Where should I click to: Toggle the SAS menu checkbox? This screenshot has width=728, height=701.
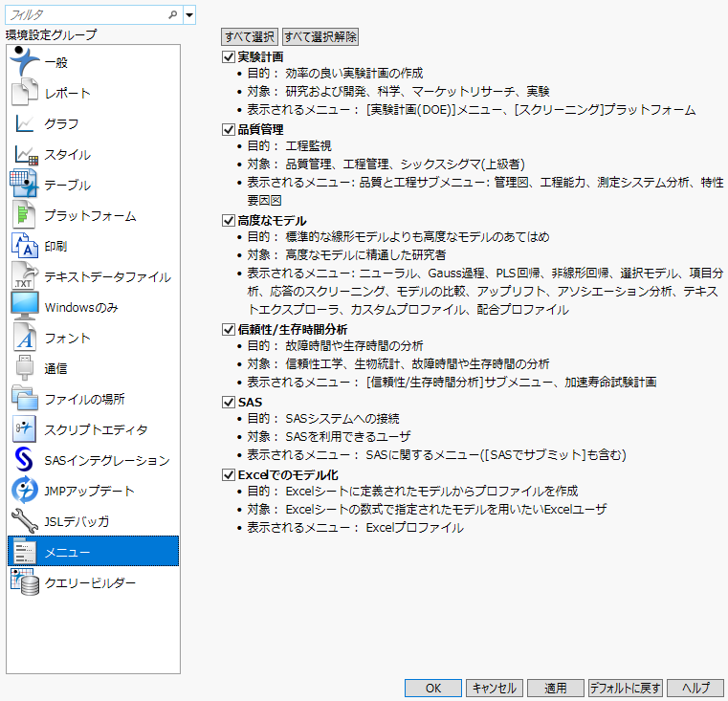click(229, 403)
